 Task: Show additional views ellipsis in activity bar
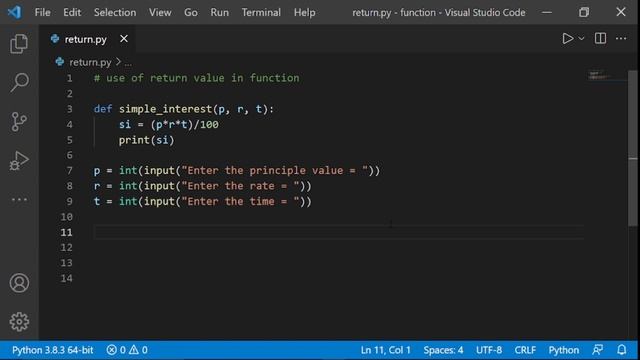coord(19,200)
